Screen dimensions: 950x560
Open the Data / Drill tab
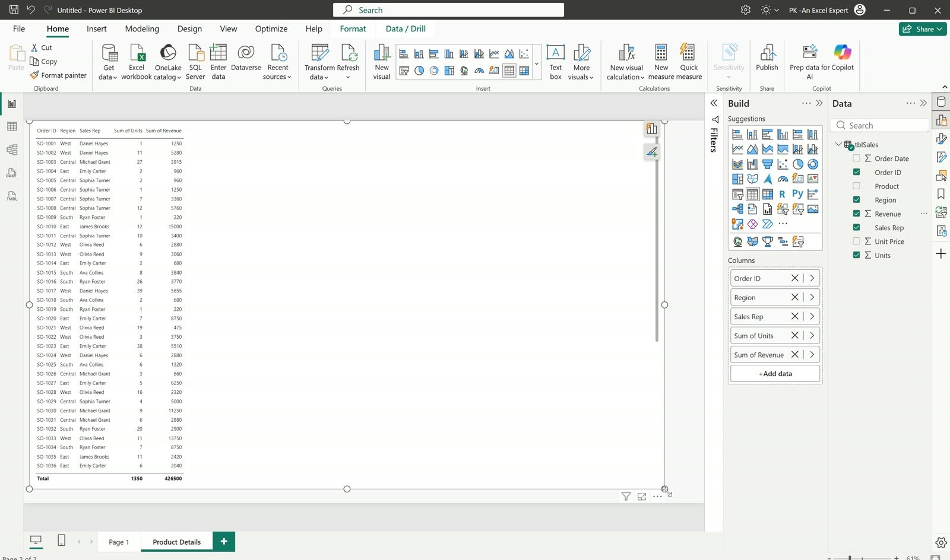point(406,28)
